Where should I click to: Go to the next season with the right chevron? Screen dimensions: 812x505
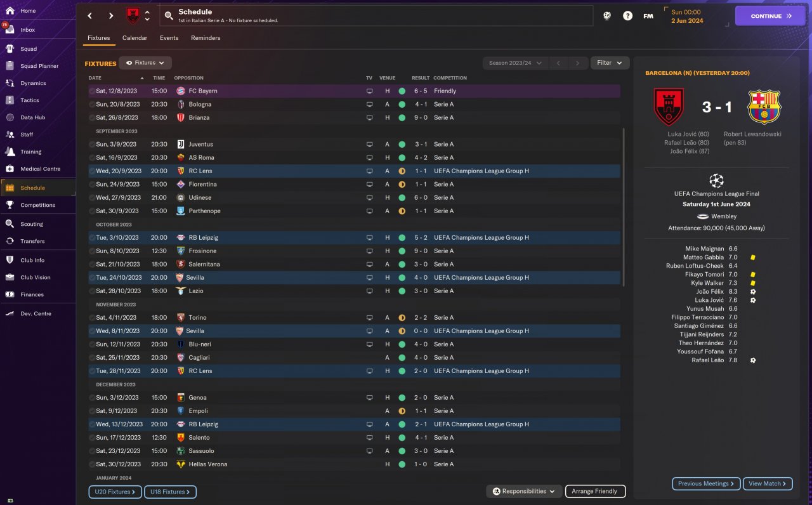click(577, 63)
